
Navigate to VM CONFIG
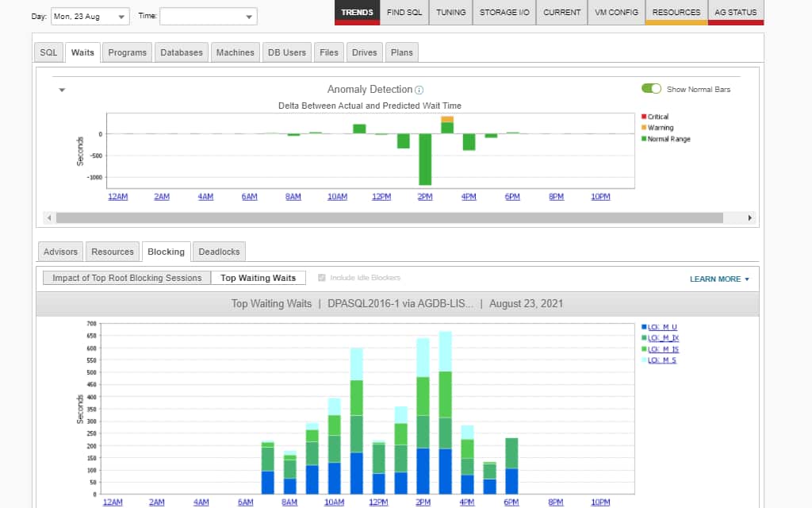[x=616, y=13]
